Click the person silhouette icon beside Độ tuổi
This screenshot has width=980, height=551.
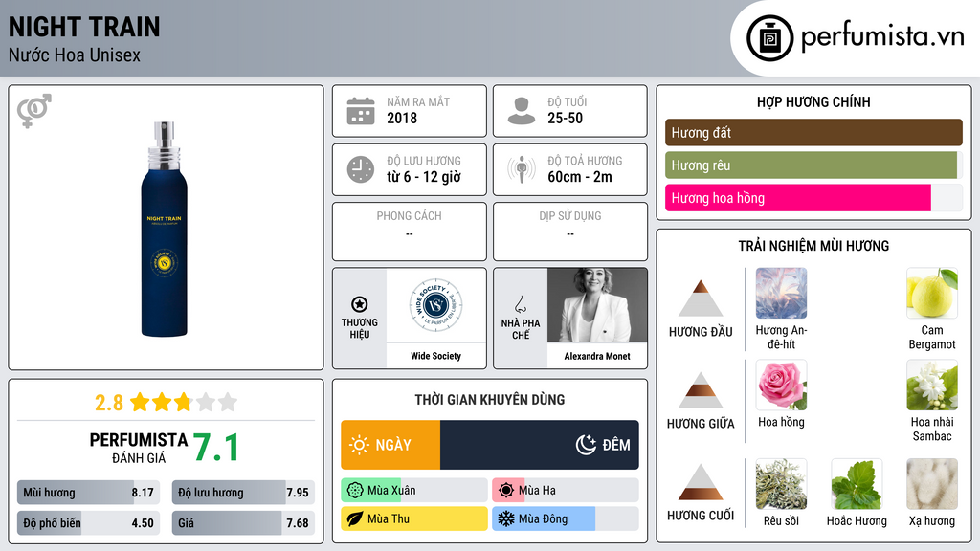tap(522, 111)
